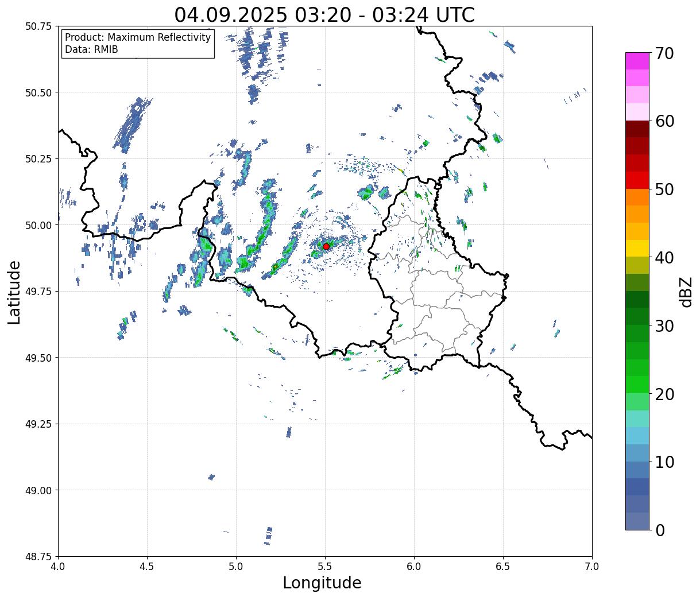Viewport: 700px width, 597px height.
Task: Click the '20' colorbar tick label
Action: (x=664, y=394)
